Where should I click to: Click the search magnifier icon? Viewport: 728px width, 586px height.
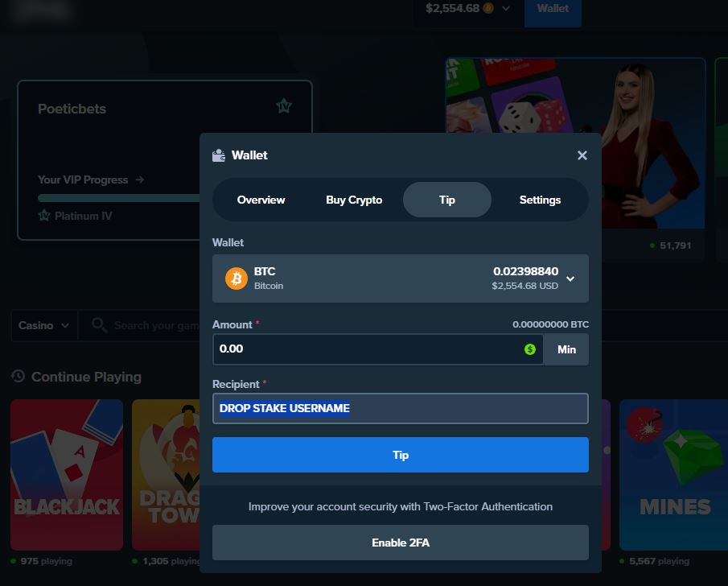(x=99, y=325)
